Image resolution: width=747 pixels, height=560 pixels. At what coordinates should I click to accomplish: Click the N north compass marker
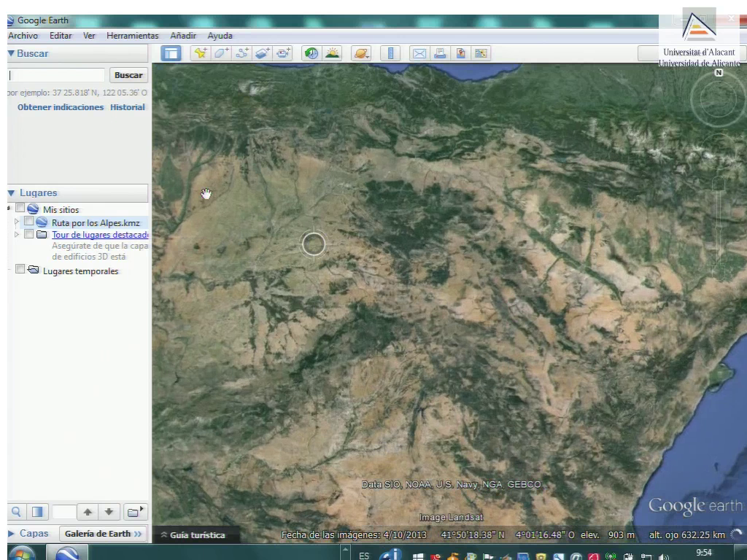pyautogui.click(x=719, y=73)
